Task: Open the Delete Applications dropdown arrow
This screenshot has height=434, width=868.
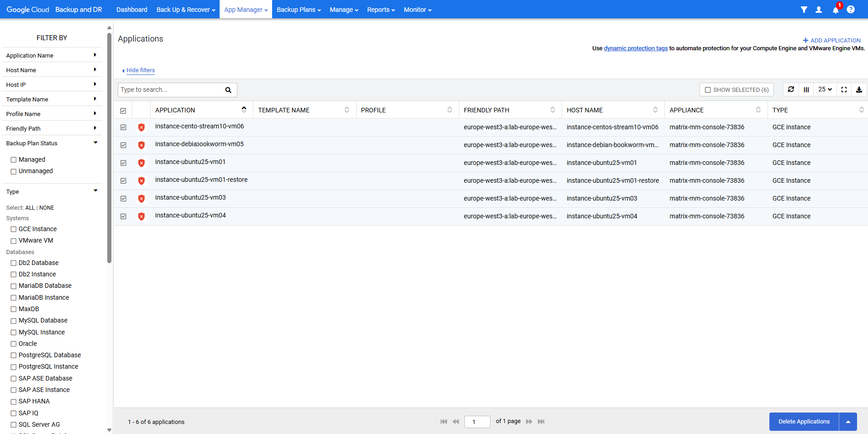Action: pyautogui.click(x=848, y=422)
